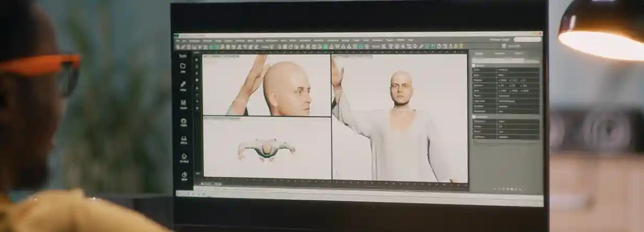This screenshot has height=232, width=644.
Task: Click the home icon in the Tools sidebar
Action: tap(184, 156)
